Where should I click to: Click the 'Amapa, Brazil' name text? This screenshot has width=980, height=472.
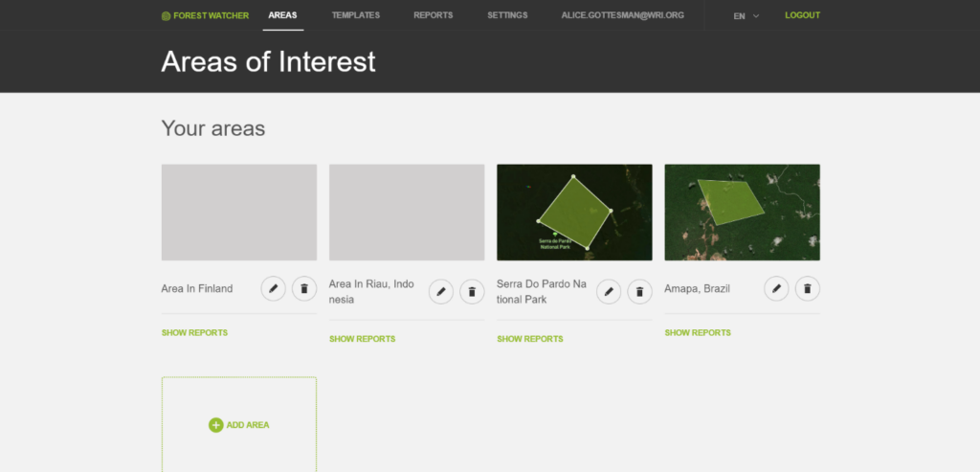click(697, 289)
